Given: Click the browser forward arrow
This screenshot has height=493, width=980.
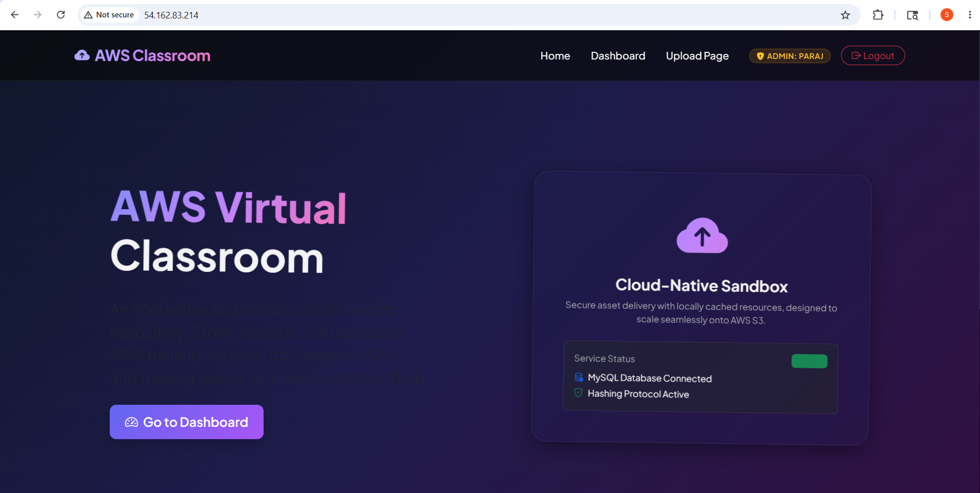Looking at the screenshot, I should coord(37,15).
